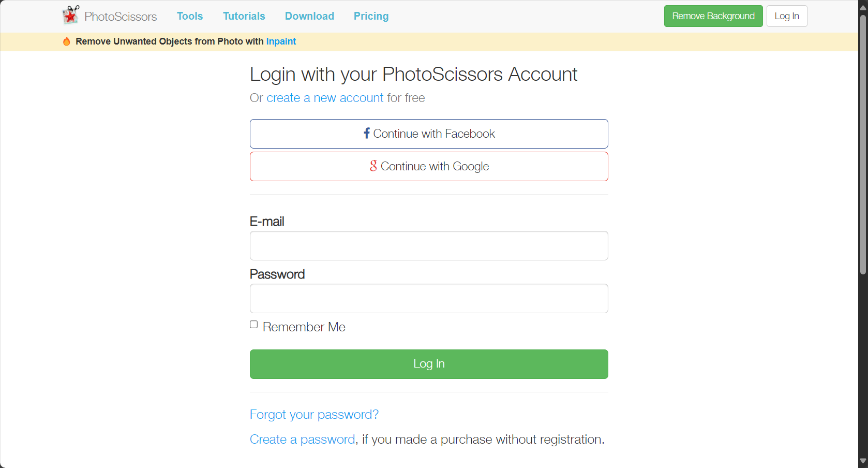868x468 pixels.
Task: Click the scrollbar down arrow
Action: point(863,461)
